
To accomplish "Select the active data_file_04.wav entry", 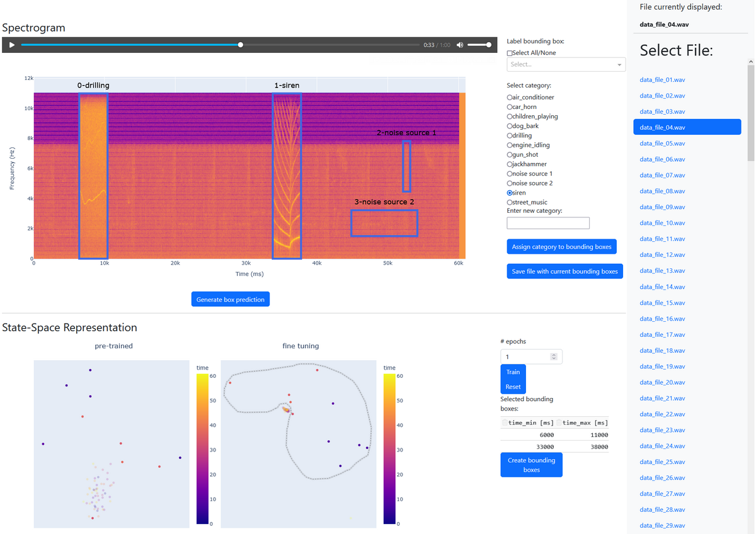I will (x=687, y=127).
